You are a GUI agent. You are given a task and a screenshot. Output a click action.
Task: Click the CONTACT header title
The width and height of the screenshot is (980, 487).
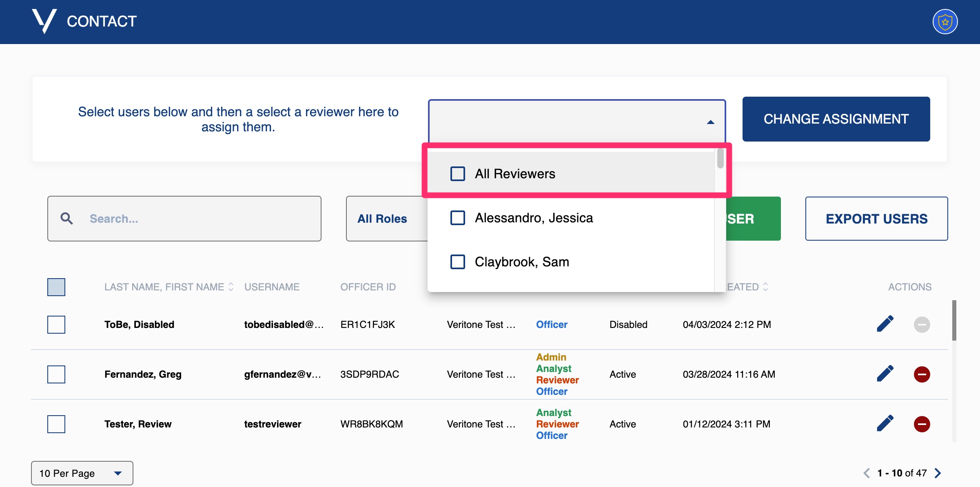coord(102,21)
